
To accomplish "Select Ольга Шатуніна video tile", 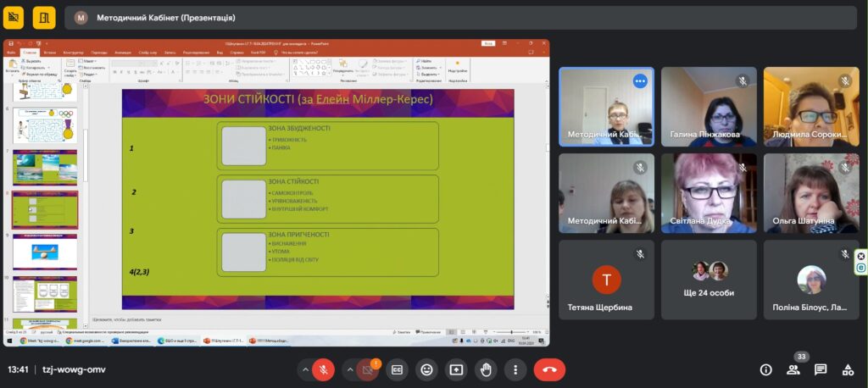I will click(811, 193).
